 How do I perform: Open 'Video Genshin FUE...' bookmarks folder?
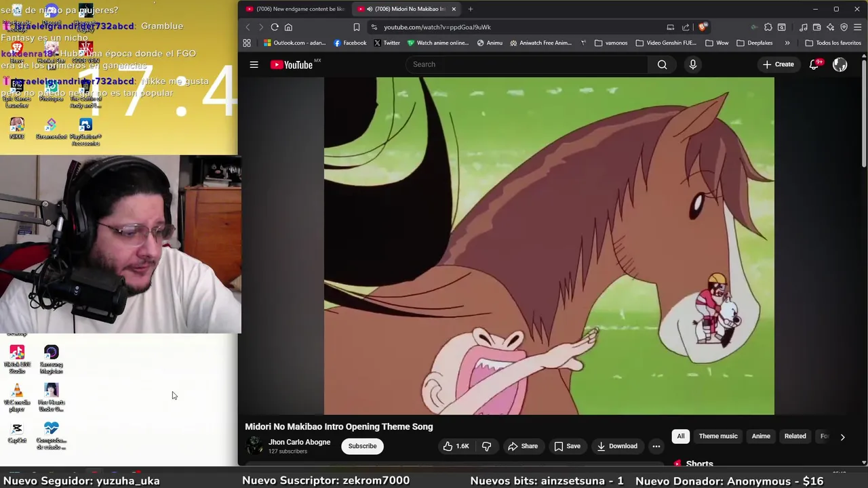click(x=666, y=43)
